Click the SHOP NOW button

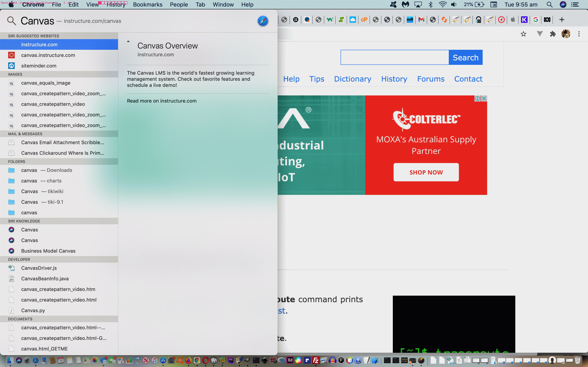point(426,172)
